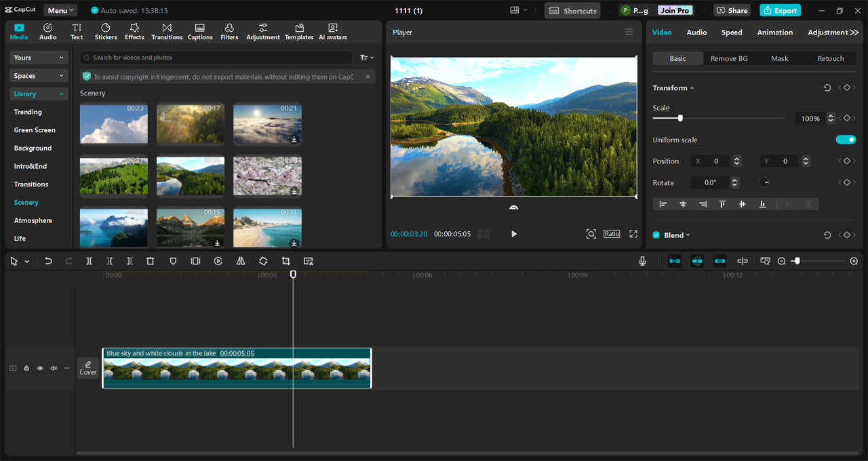Click the Split clip icon in timeline toolbar

tap(89, 261)
